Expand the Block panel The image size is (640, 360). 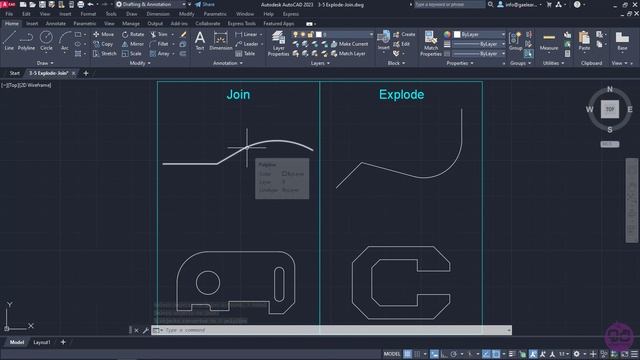[x=396, y=63]
